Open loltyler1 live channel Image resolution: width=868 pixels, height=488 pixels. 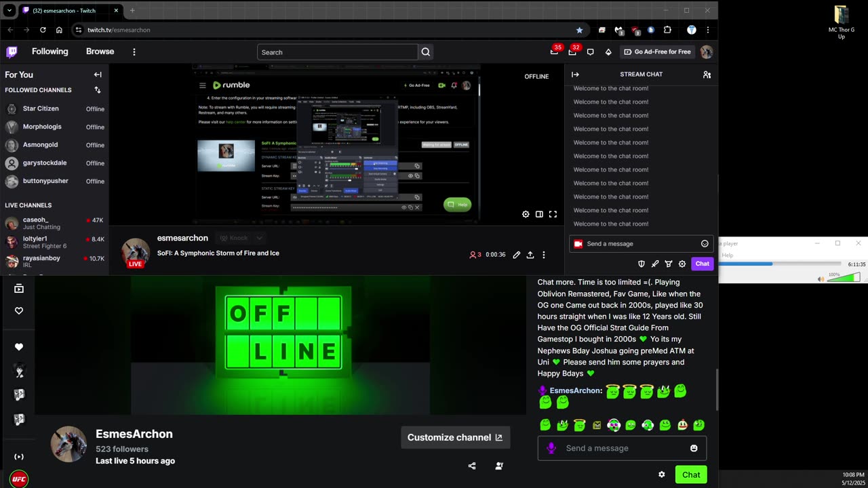54,242
